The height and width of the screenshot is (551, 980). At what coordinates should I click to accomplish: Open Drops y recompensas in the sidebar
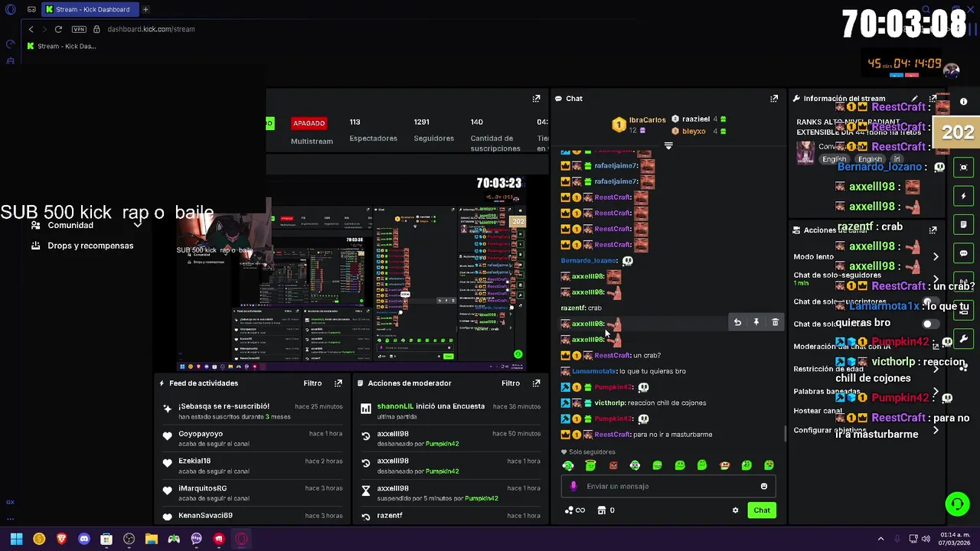coord(83,246)
